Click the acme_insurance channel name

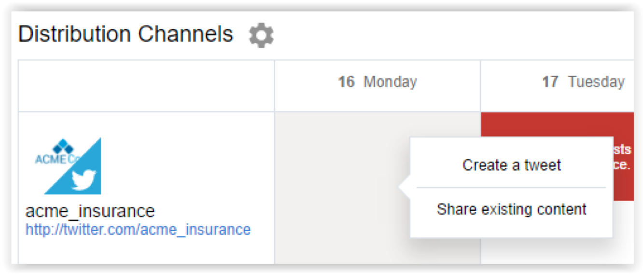pyautogui.click(x=90, y=211)
